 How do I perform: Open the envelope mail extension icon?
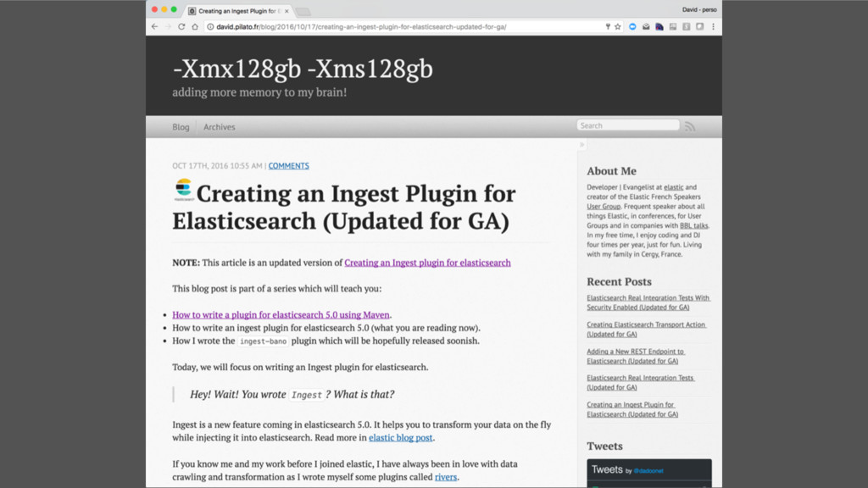click(x=646, y=26)
